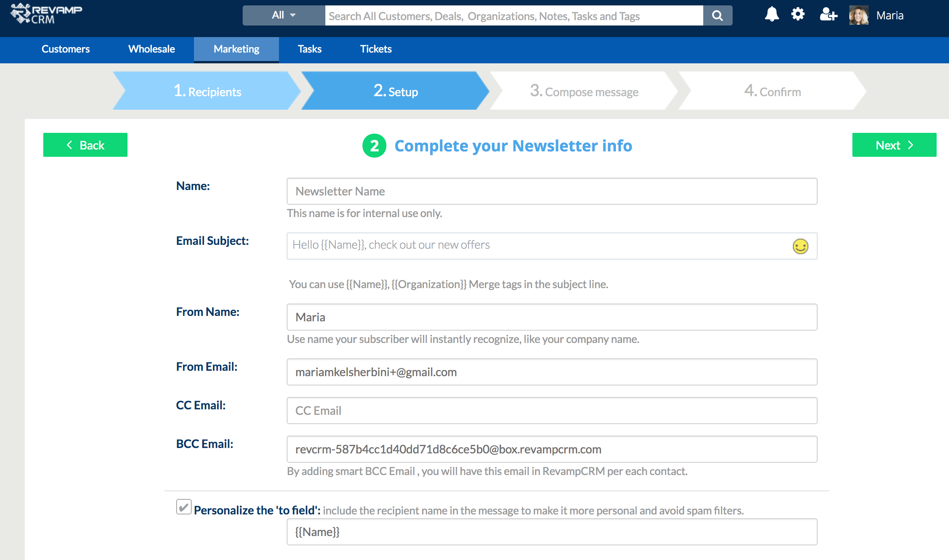949x560 pixels.
Task: Open settings via gear icon
Action: click(x=798, y=15)
